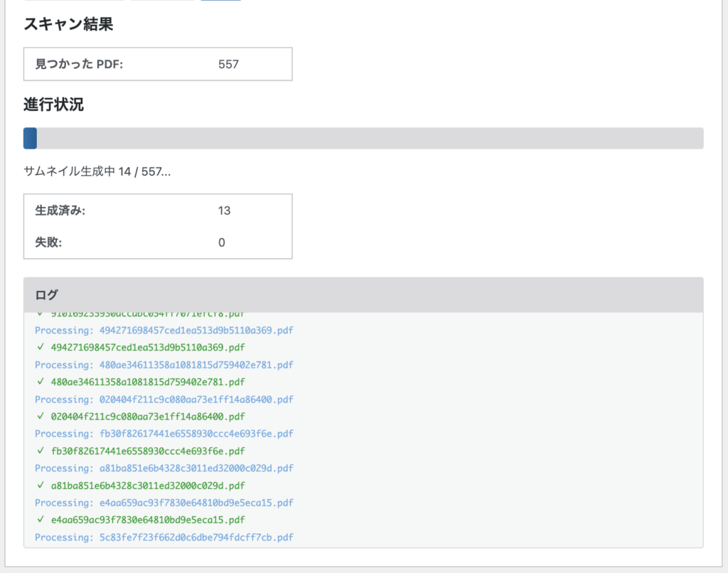
Task: Click the blue progress bar indicator
Action: tap(29, 139)
